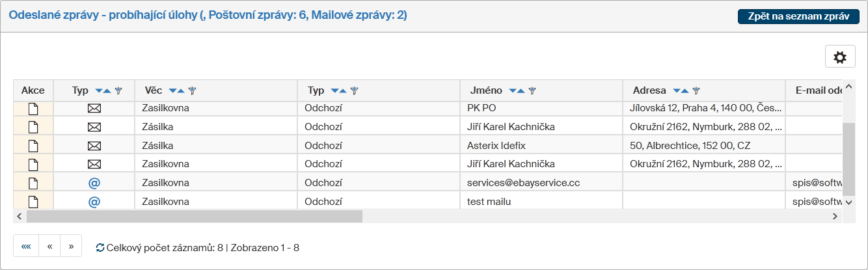The width and height of the screenshot is (868, 270).
Task: Click document icon for Asterix Idefix row
Action: pyautogui.click(x=33, y=145)
